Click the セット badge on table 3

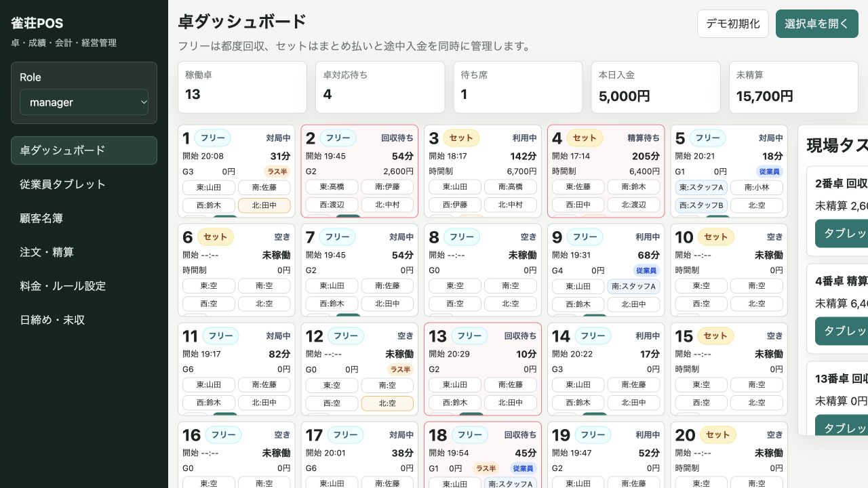click(x=461, y=138)
